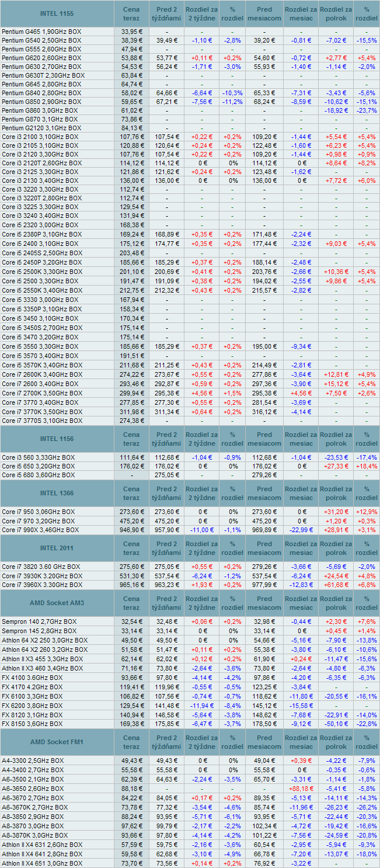Click the red +0,39 € value for A4-3300
This screenshot has height=868, width=380.
[x=301, y=761]
